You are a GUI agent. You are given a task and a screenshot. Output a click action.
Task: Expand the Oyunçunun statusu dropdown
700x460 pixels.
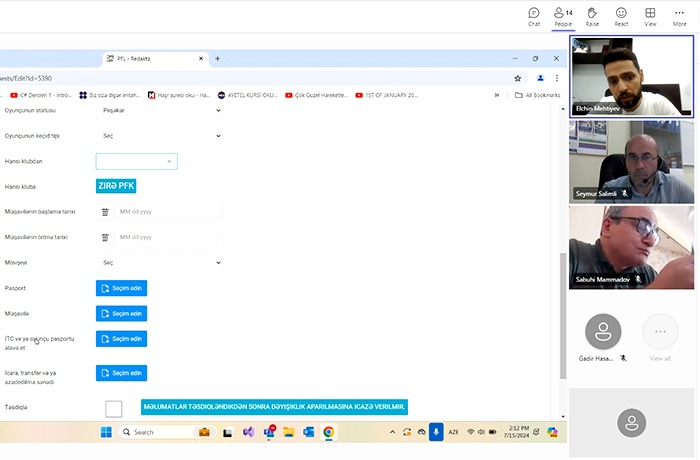point(161,109)
